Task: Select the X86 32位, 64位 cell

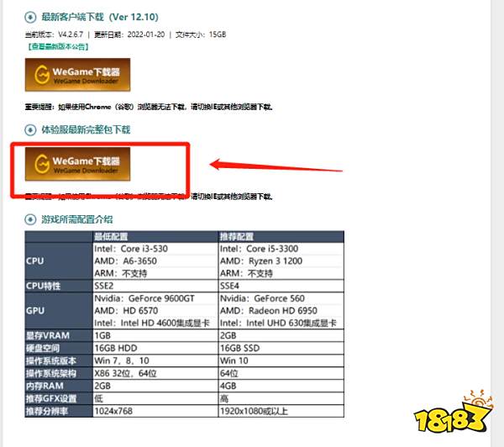Action: 155,373
